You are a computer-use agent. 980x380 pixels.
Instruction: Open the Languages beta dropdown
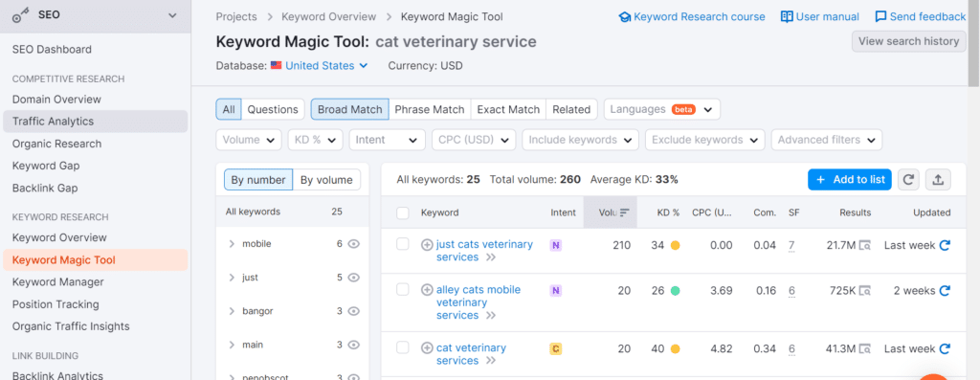click(x=662, y=109)
